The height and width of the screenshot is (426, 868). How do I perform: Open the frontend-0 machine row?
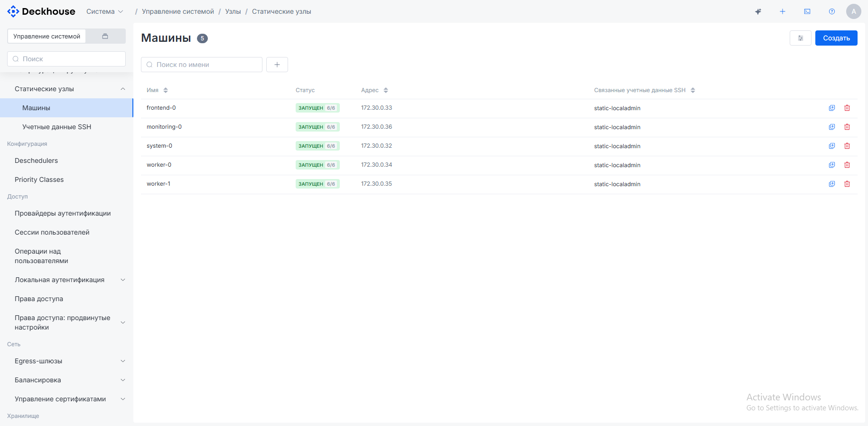click(x=499, y=108)
